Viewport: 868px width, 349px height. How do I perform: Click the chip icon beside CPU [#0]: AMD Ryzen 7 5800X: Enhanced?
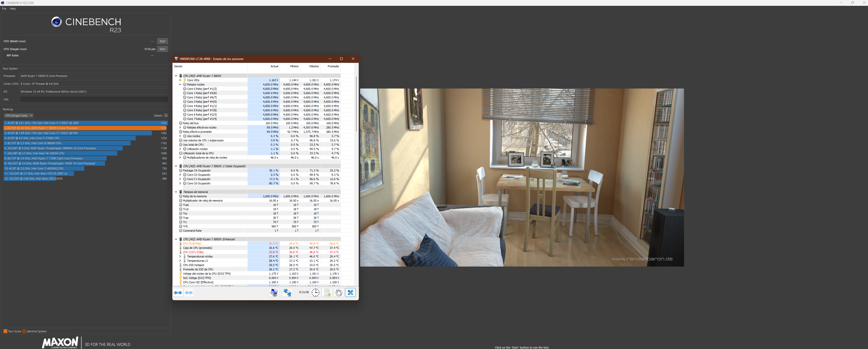tap(181, 239)
